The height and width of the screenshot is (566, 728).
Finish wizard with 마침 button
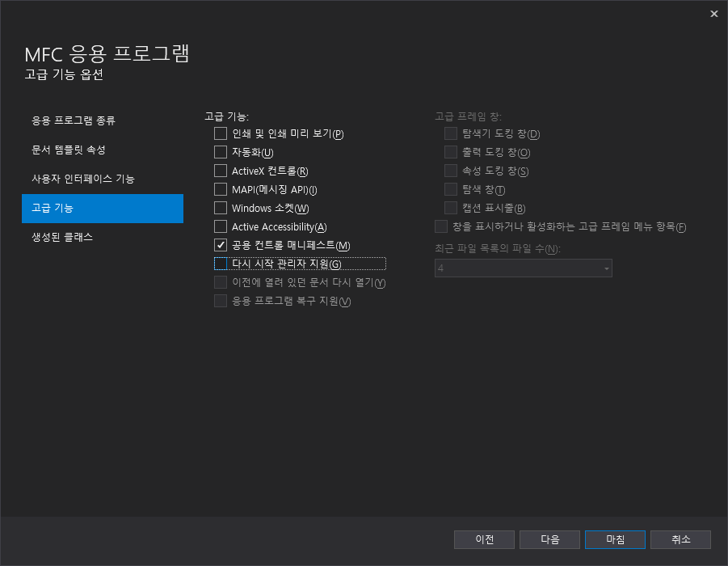[x=615, y=539]
